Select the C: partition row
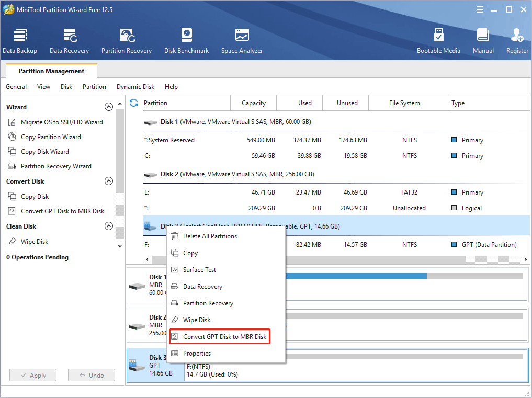Image resolution: width=532 pixels, height=398 pixels. [x=336, y=156]
